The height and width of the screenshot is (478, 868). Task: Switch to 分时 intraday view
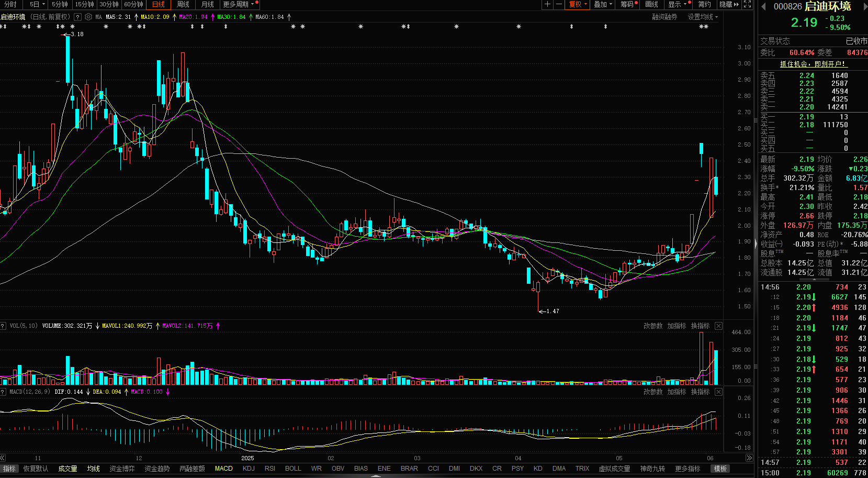coord(10,4)
